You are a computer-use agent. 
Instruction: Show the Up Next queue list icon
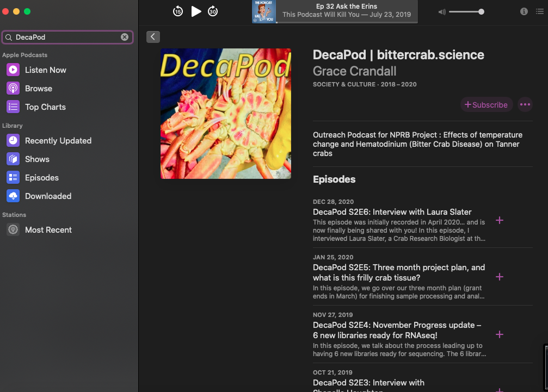[540, 11]
